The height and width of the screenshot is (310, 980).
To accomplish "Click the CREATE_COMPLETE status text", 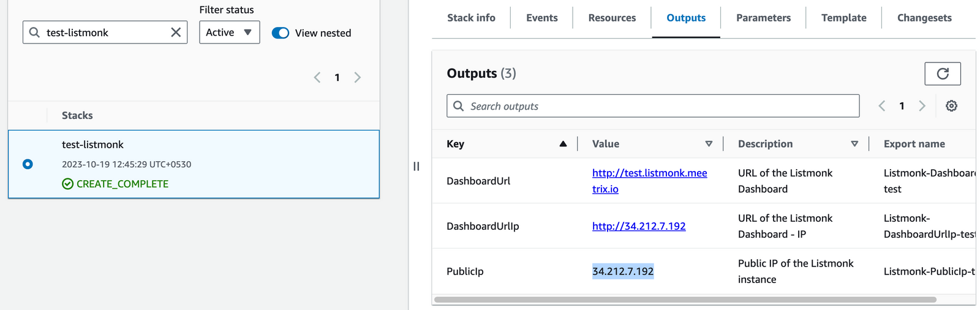I will click(123, 184).
